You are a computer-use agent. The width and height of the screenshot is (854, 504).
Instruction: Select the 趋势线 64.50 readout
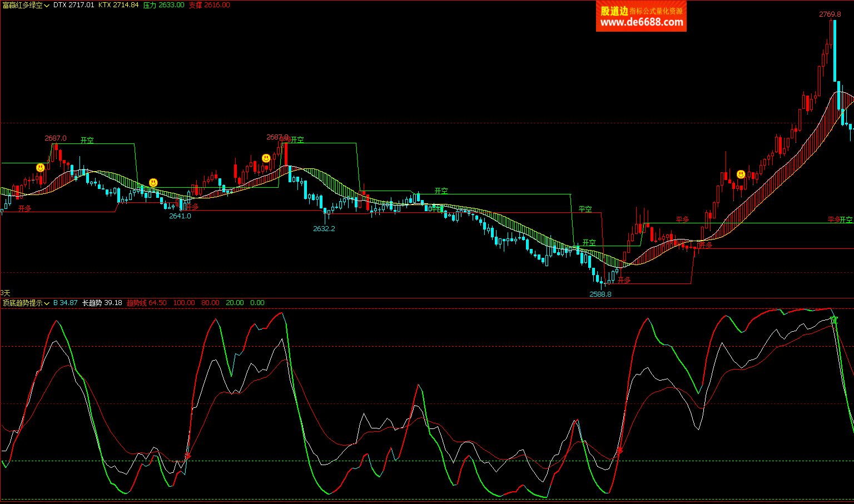tap(146, 303)
